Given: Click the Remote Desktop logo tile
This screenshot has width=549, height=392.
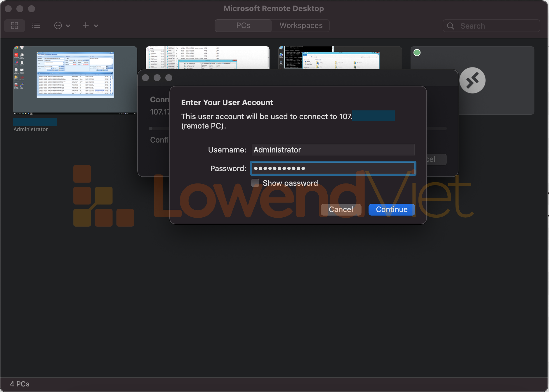Looking at the screenshot, I should point(472,80).
